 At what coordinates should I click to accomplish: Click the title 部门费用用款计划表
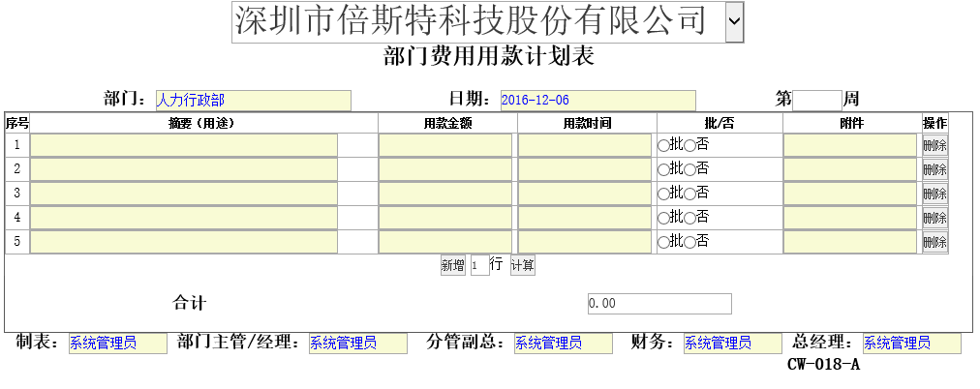(489, 57)
